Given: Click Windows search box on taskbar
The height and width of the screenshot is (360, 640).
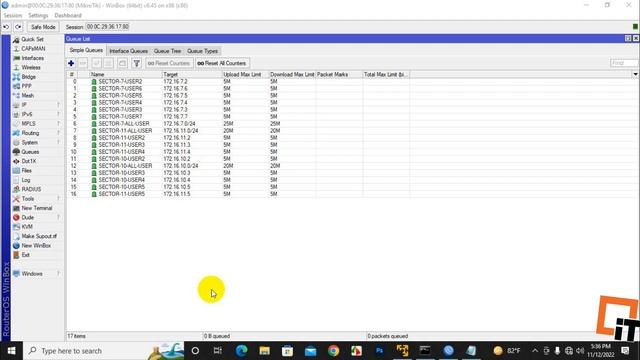Looking at the screenshot, I should pos(104,351).
